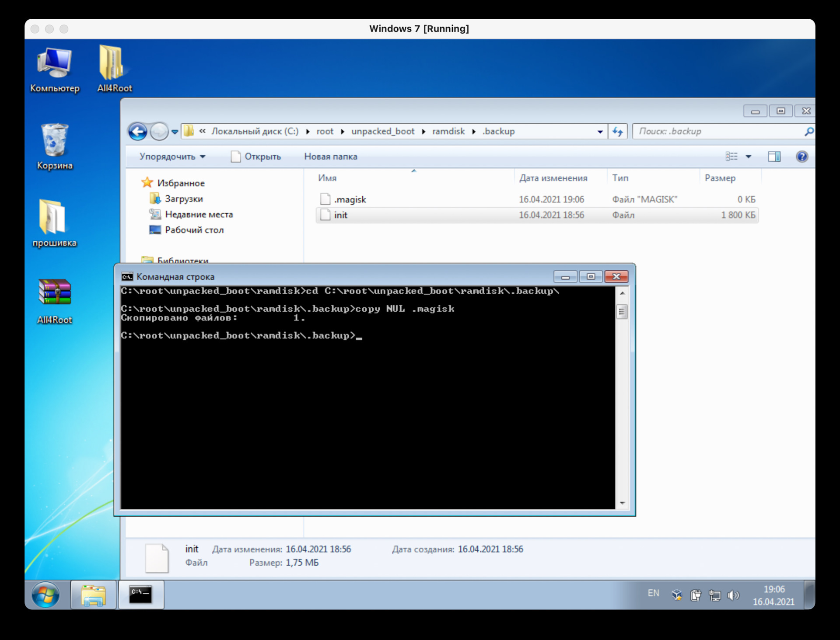
Task: Click the Command Prompt scrollbar thumb
Action: (622, 312)
